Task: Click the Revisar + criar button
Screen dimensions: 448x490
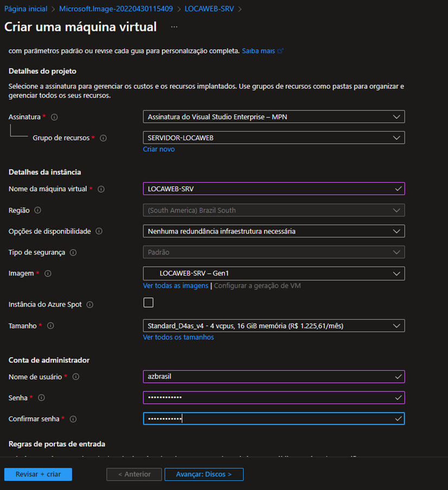Action: point(38,474)
